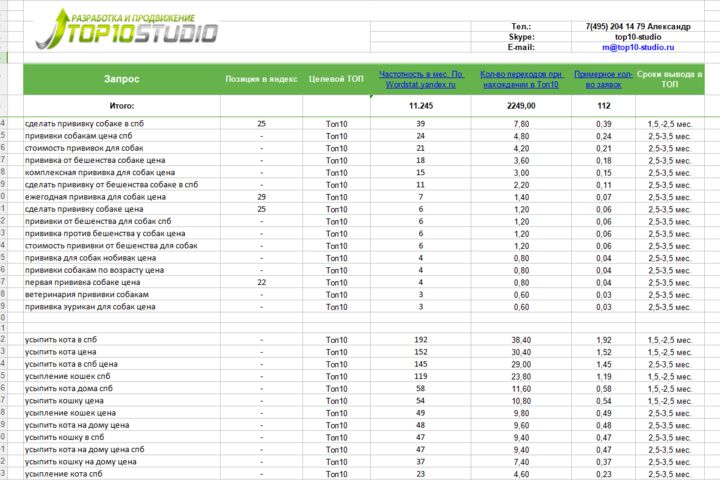Select the 'Позиция в яндекс' header cell

(x=261, y=79)
